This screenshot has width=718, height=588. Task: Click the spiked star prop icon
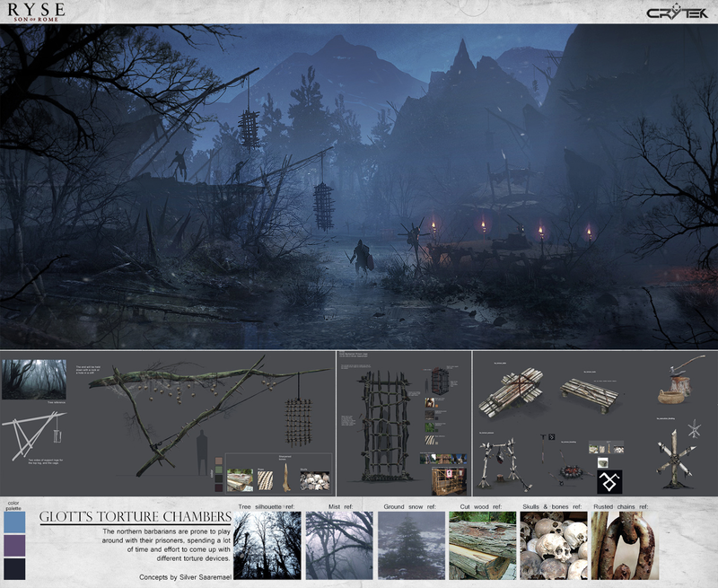pos(694,428)
